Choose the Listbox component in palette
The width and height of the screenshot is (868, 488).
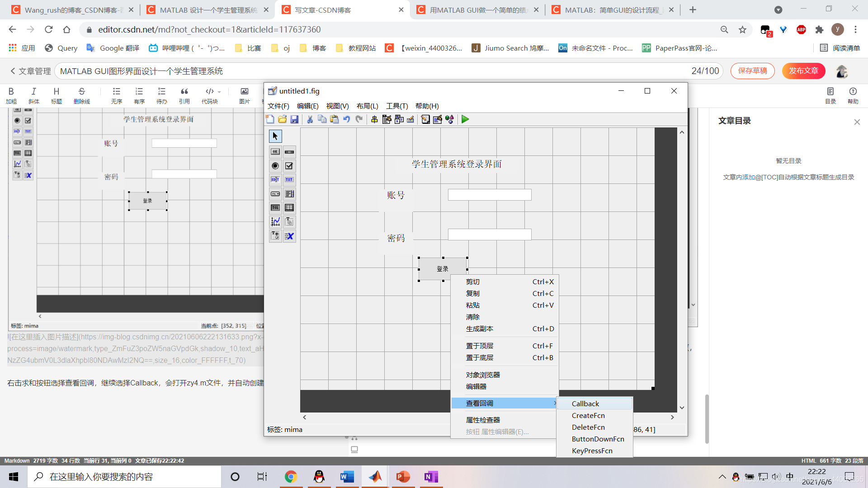tap(289, 194)
